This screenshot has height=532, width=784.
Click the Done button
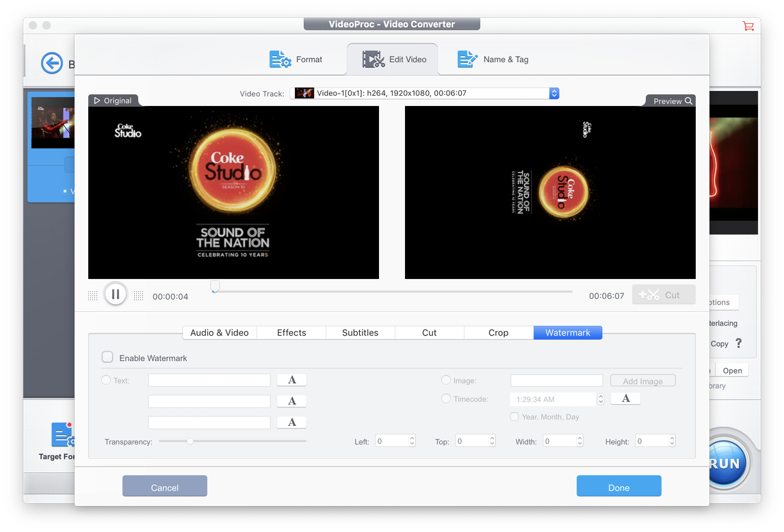tap(618, 486)
